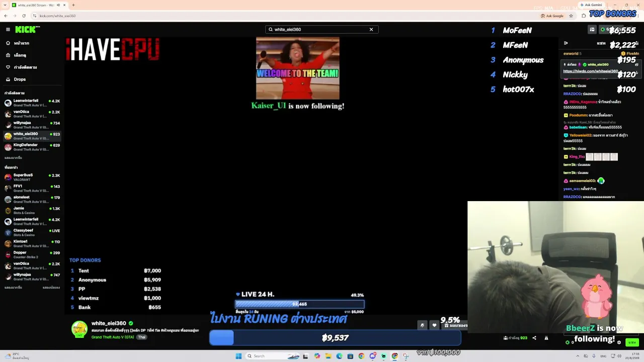Viewport: 644px width, 362px height.
Task: Open the tab search dropdown arrow
Action: 5,5
